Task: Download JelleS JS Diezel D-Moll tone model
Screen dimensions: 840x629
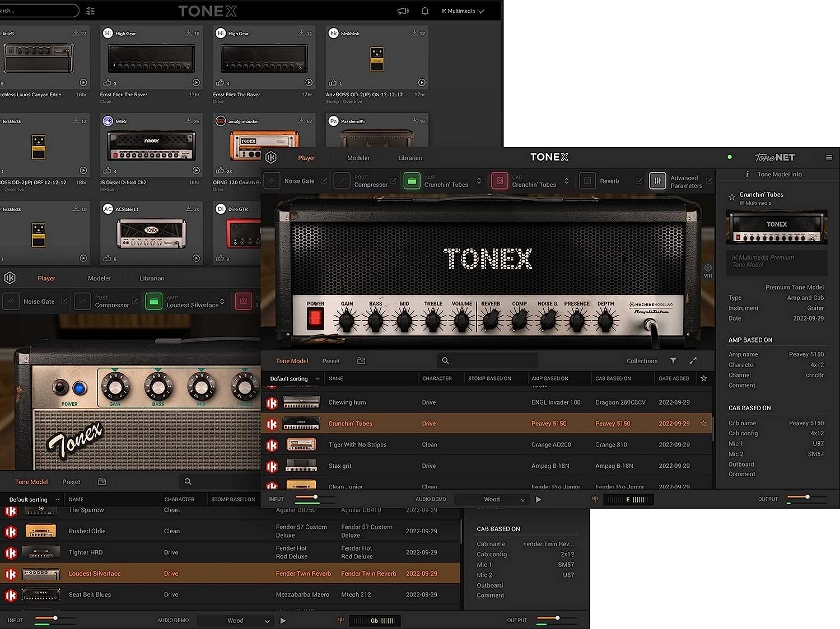Action: point(189,121)
